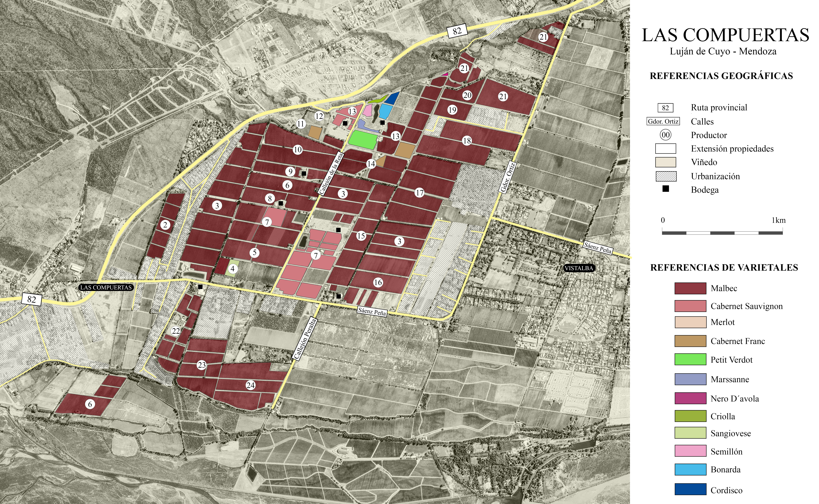Click the producer marker numbered 10

(298, 150)
